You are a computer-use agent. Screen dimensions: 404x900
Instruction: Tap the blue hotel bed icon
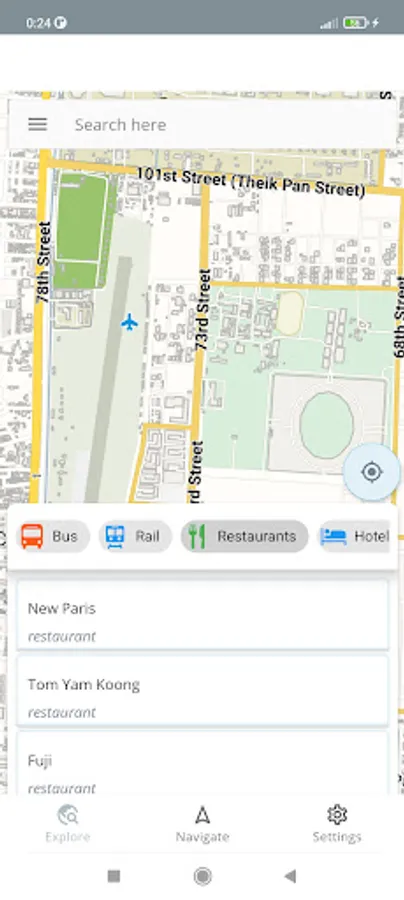333,537
